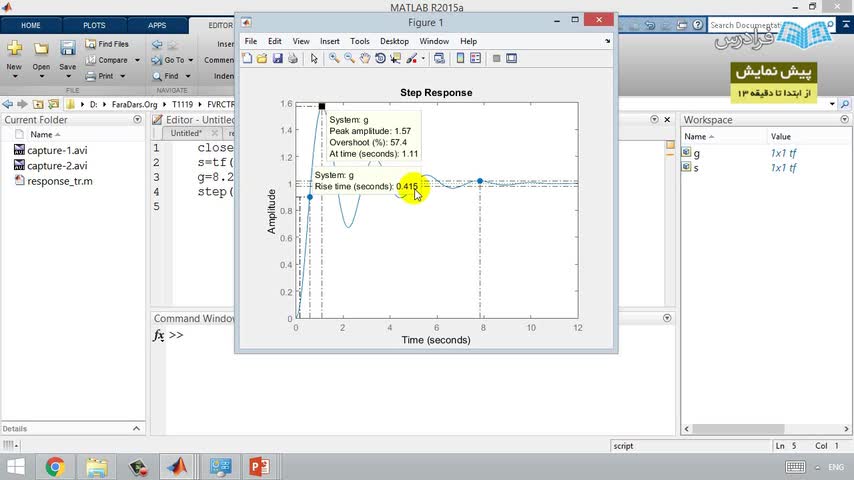Image resolution: width=854 pixels, height=480 pixels.
Task: Expand the Details panel
Action: click(x=136, y=429)
